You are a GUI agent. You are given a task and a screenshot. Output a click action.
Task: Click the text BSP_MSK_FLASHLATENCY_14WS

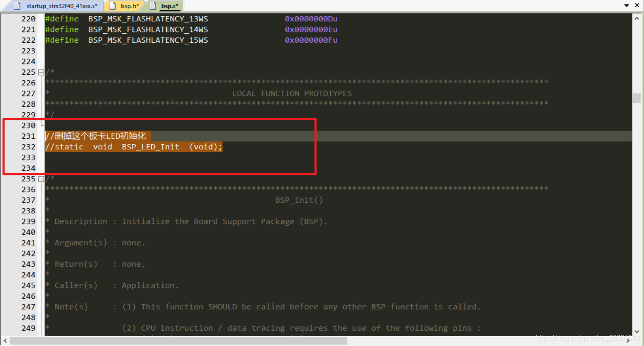click(148, 29)
